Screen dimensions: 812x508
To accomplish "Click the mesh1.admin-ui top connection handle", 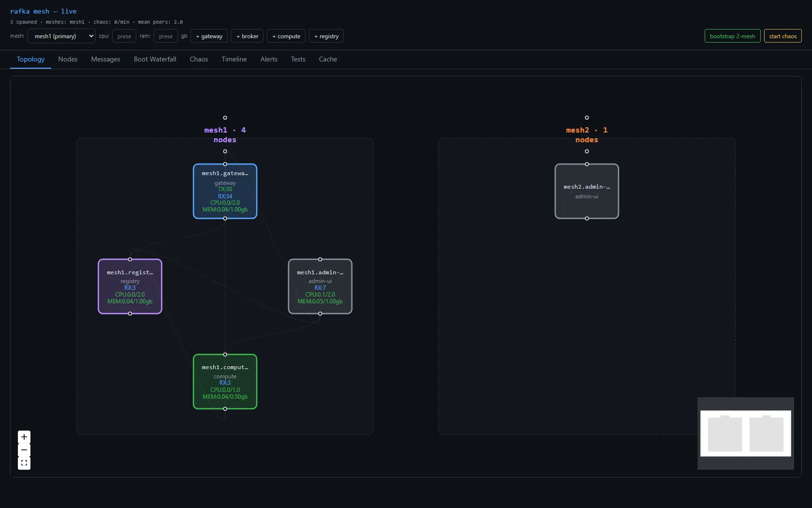I will coord(320,259).
